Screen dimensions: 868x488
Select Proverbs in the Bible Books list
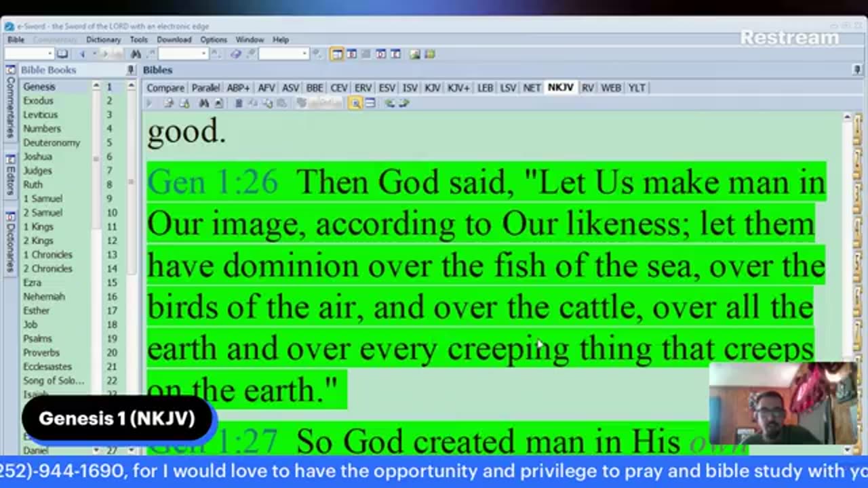click(x=41, y=352)
